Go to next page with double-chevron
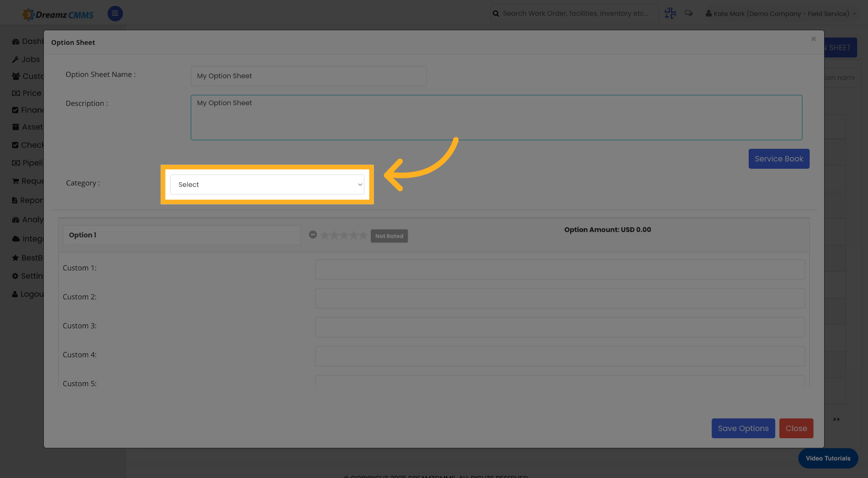The width and height of the screenshot is (868, 478). tap(836, 419)
